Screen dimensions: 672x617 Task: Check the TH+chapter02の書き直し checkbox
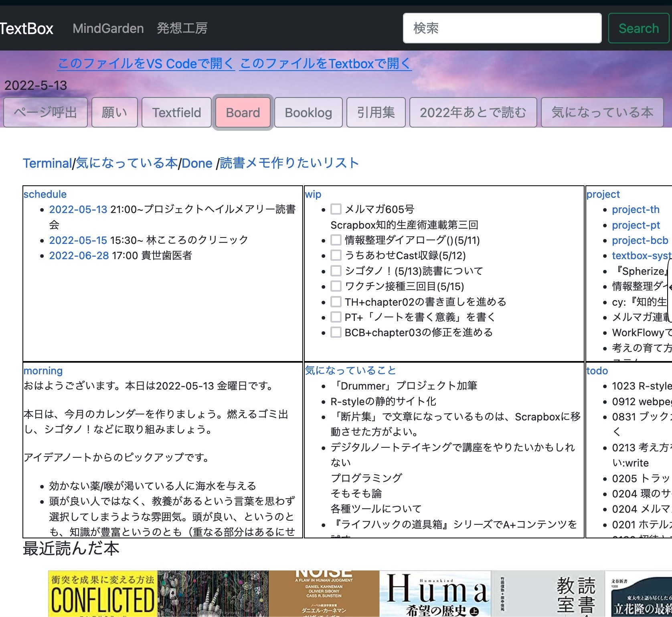click(x=336, y=302)
